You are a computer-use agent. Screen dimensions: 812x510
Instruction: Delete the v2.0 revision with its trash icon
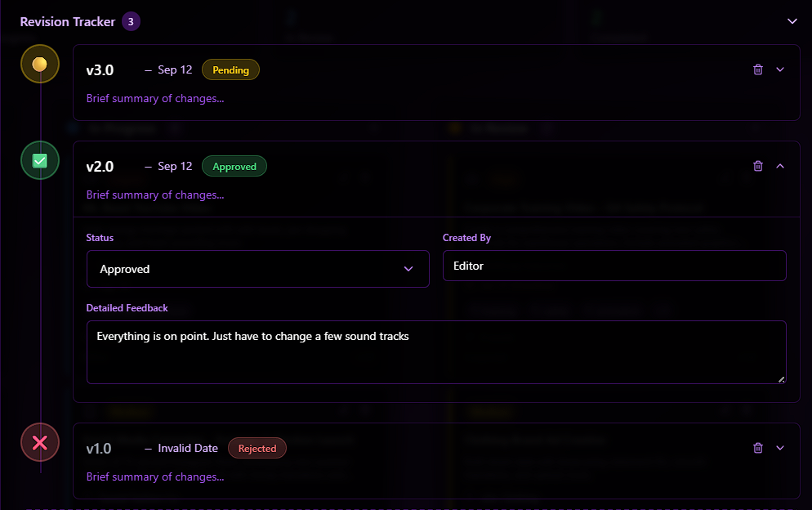[x=757, y=166]
